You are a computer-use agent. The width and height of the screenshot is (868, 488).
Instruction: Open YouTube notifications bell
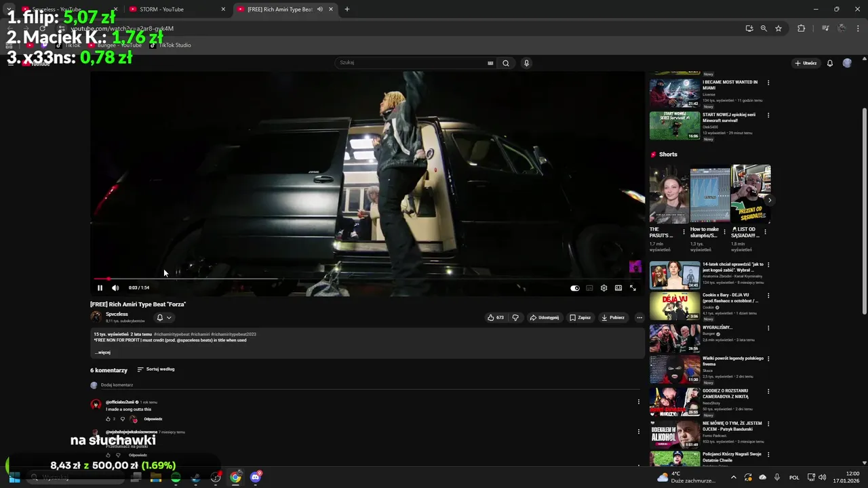(x=829, y=63)
